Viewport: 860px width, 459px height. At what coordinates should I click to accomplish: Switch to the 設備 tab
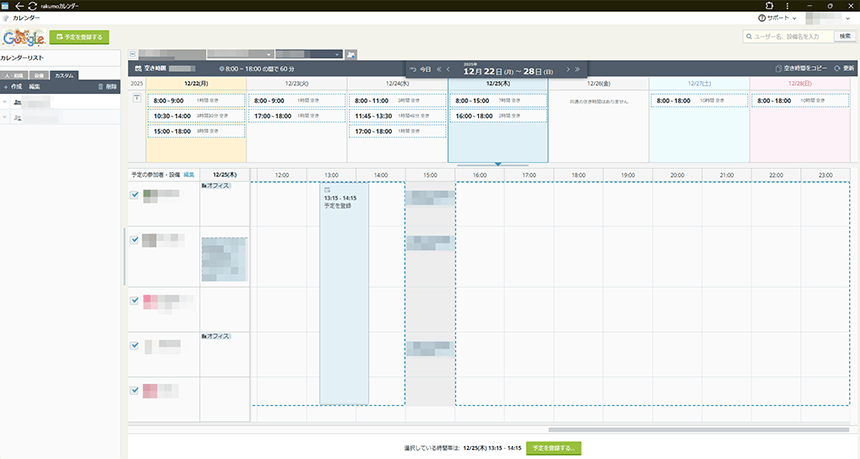pos(38,75)
